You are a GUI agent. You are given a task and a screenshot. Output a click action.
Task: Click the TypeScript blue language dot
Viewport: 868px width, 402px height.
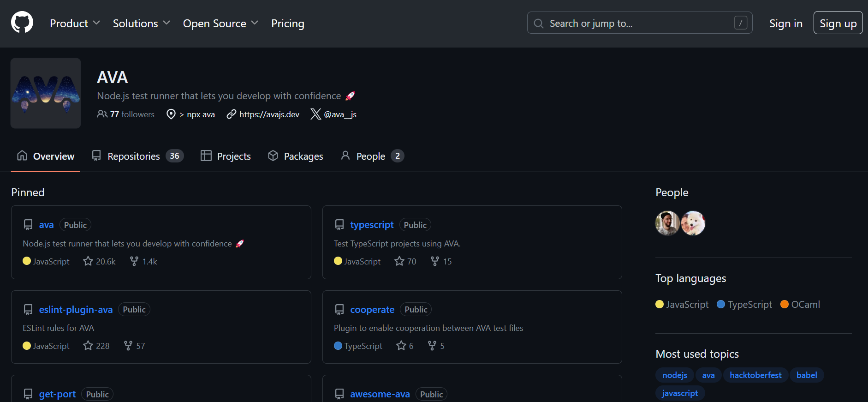(721, 305)
